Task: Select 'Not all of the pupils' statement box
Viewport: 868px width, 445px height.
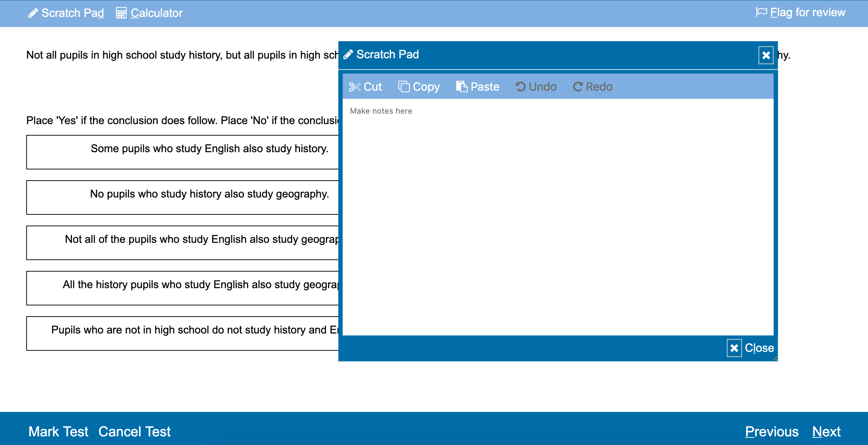Action: [182, 242]
